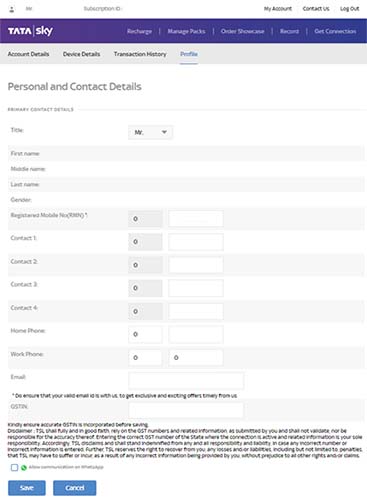Switch to the Account Details tab
Viewport: 367px width, 500px height.
point(28,54)
